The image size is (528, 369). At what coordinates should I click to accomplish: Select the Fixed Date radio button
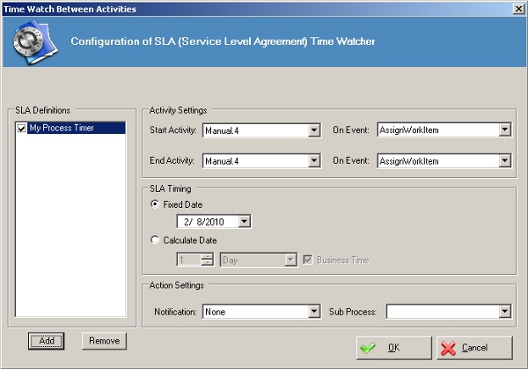click(x=155, y=204)
